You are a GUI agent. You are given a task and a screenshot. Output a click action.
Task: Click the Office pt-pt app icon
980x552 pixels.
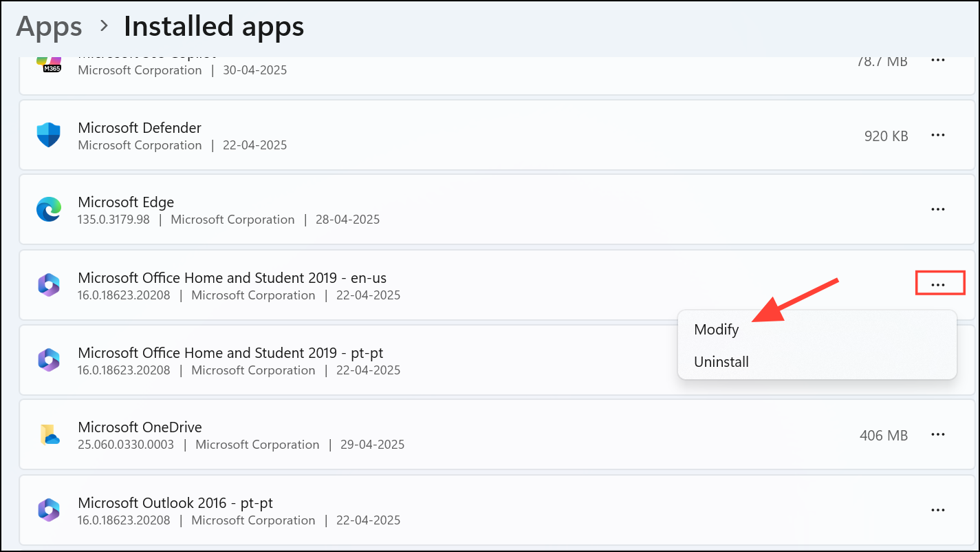click(x=49, y=360)
